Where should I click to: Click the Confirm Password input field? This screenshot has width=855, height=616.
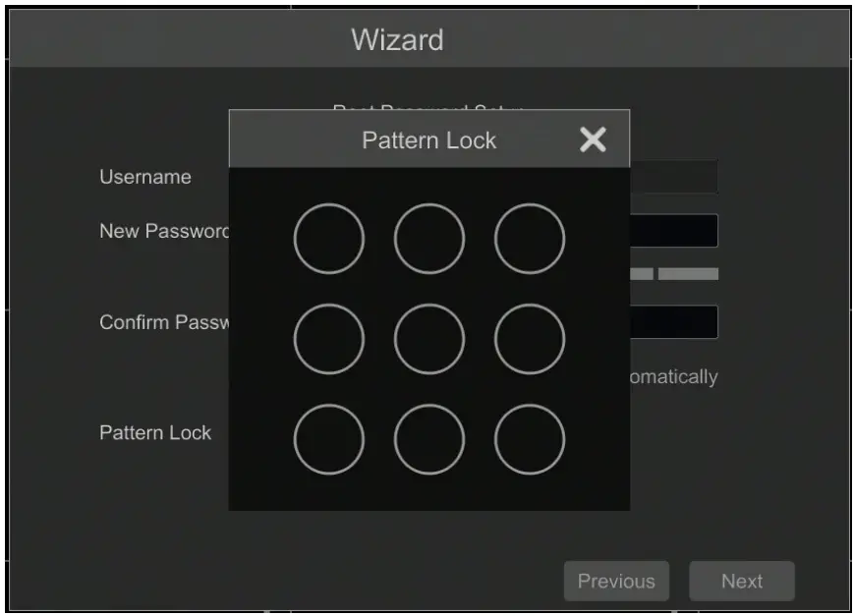click(674, 322)
